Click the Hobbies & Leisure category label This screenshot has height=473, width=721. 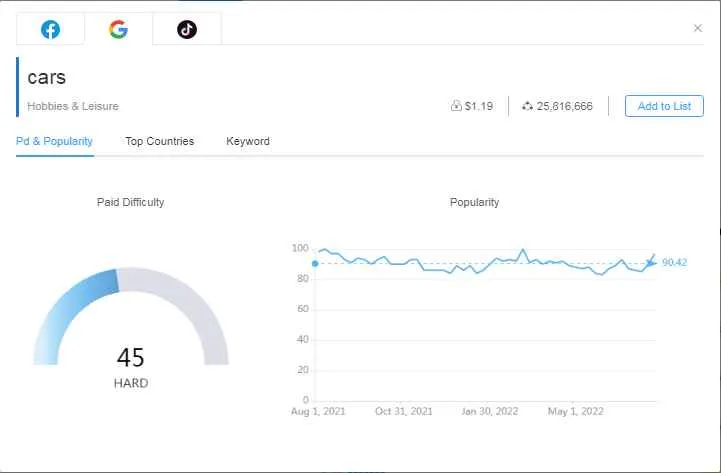coord(73,106)
